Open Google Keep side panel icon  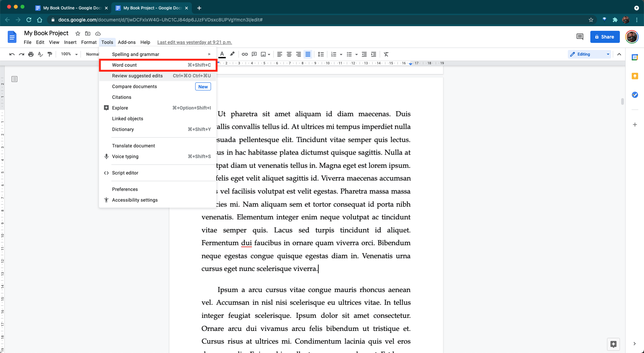635,76
